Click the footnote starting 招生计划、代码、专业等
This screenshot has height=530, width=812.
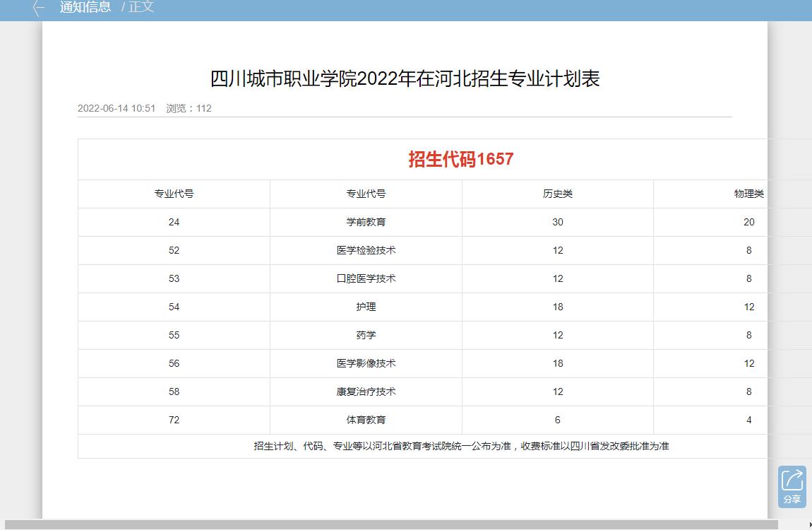tap(461, 446)
